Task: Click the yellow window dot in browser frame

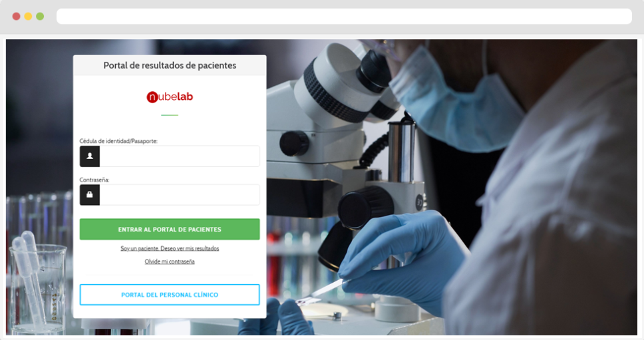Action: pos(29,17)
